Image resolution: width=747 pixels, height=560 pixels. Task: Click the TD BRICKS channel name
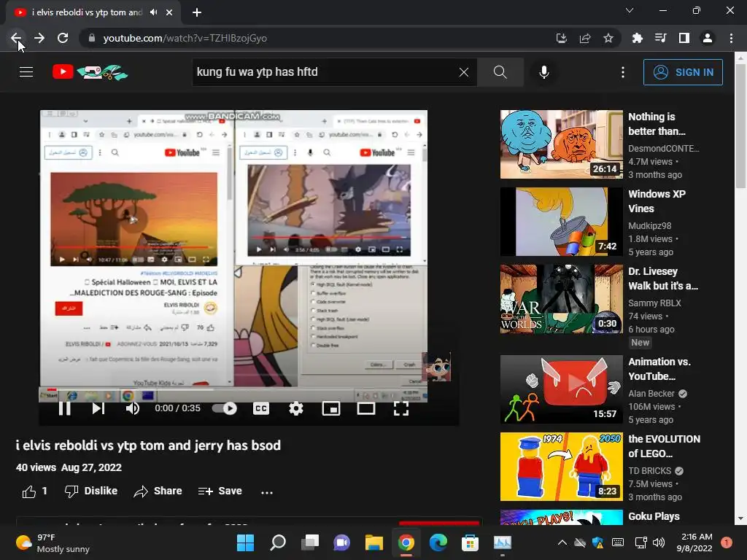point(649,470)
